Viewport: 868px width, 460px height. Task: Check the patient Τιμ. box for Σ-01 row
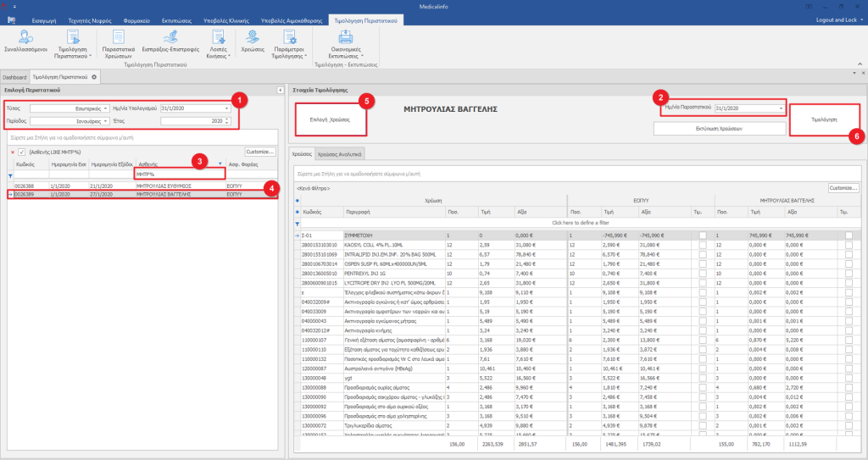point(849,235)
